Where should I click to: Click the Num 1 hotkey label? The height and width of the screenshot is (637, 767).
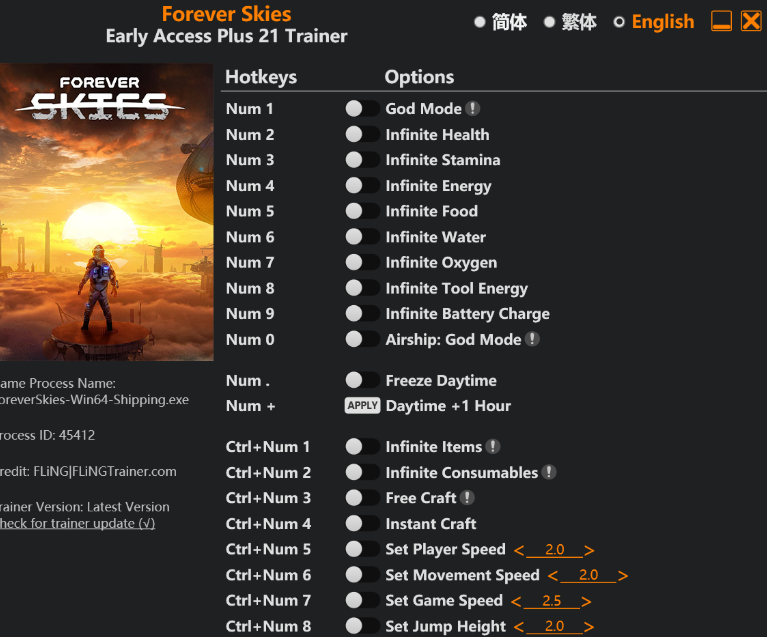[x=249, y=109]
